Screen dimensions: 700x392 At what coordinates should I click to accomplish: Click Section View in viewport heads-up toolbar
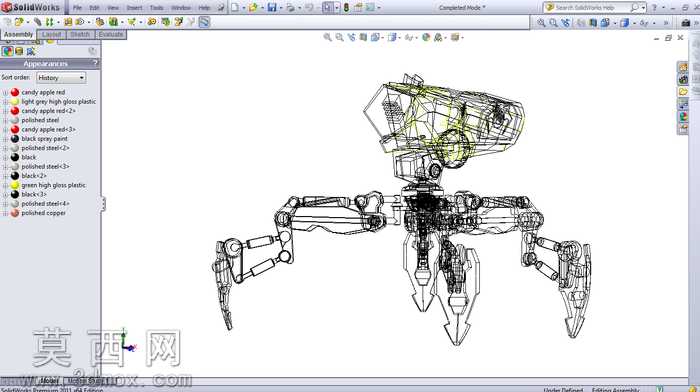pyautogui.click(x=363, y=38)
